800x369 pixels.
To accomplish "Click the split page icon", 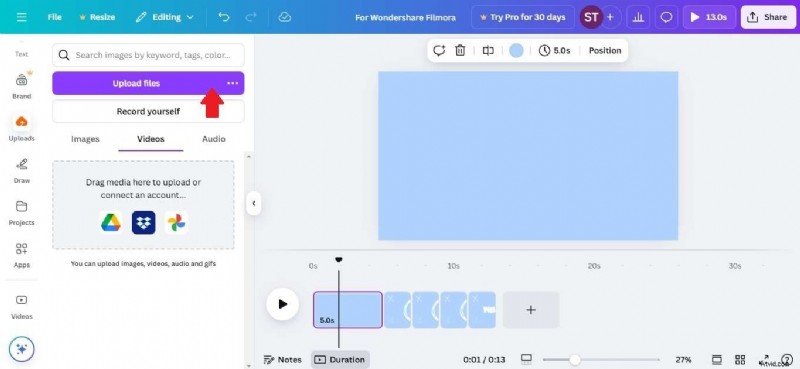I will tap(488, 51).
